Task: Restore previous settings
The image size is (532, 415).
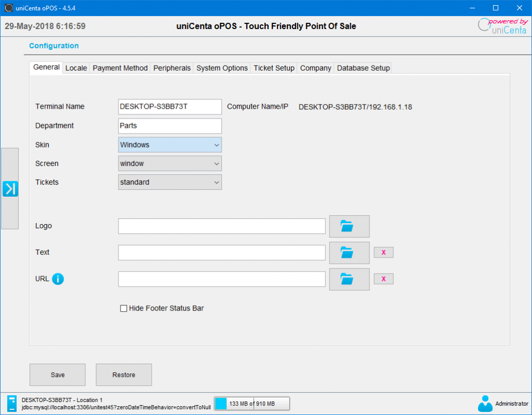Action: pyautogui.click(x=124, y=374)
